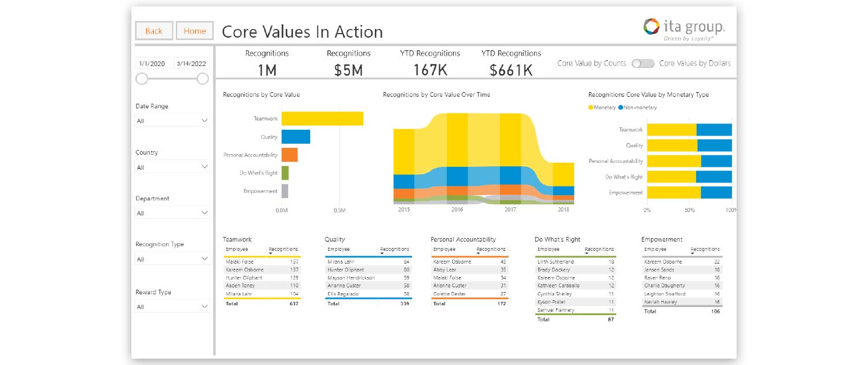Select the Teamwork bar in Recognitions chart

coord(322,118)
